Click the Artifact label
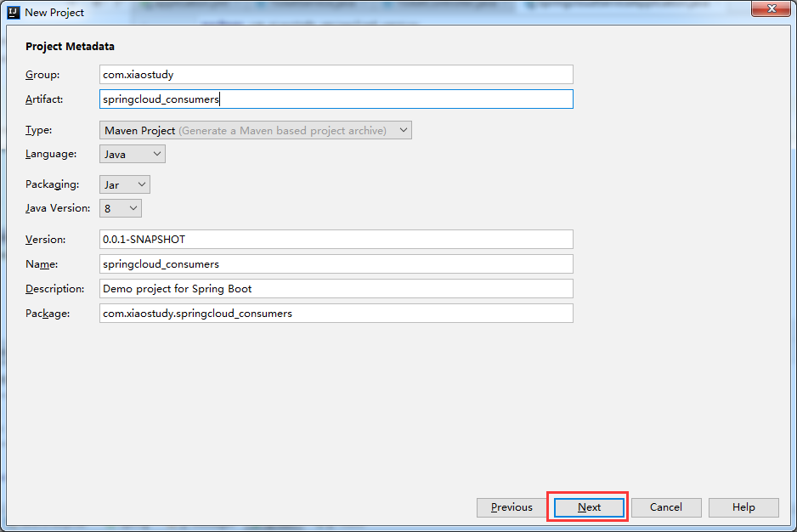 (44, 99)
